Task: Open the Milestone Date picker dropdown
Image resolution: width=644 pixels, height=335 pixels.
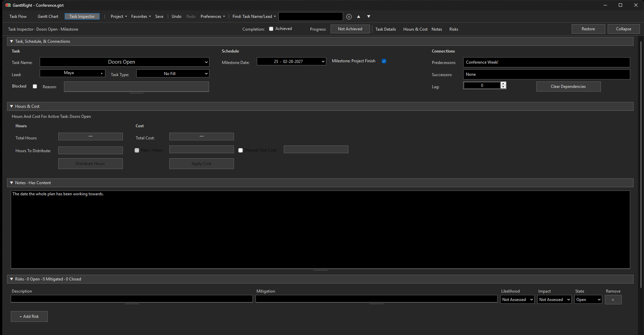Action: pos(291,61)
